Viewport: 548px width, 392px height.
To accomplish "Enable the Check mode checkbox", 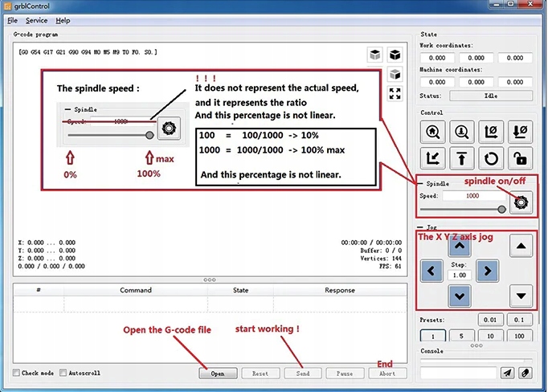I will pos(17,373).
